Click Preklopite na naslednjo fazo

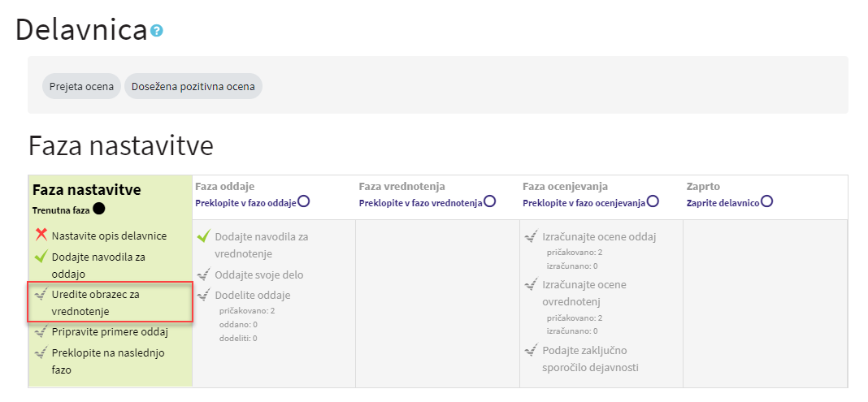point(108,361)
